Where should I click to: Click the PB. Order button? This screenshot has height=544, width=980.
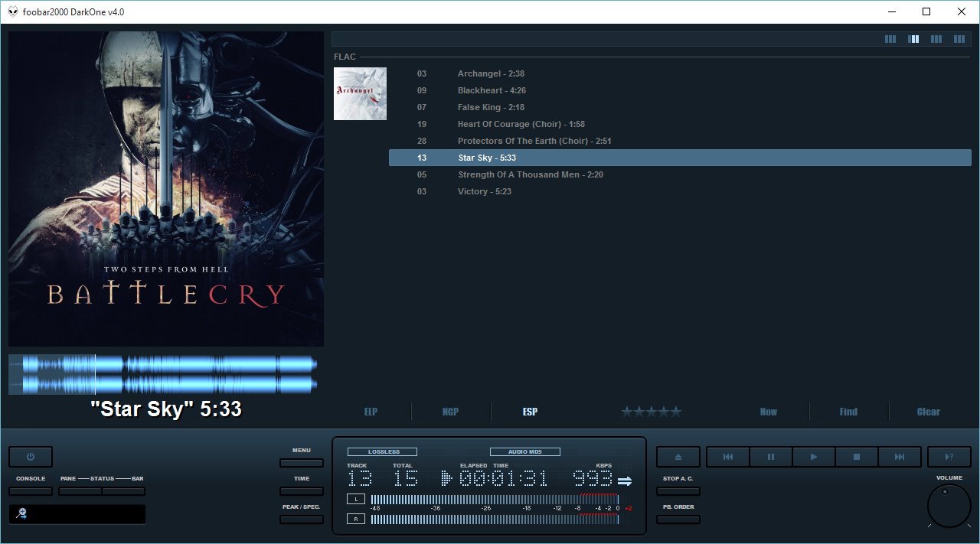point(678,520)
